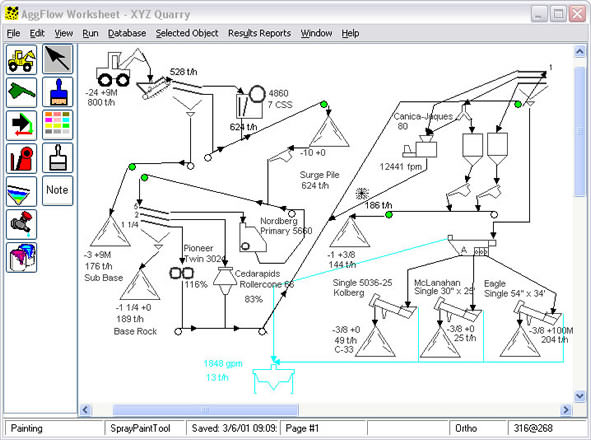Image resolution: width=591 pixels, height=440 pixels.
Task: Select the 4860 7 CSS jaw crusher symbol
Action: click(250, 102)
